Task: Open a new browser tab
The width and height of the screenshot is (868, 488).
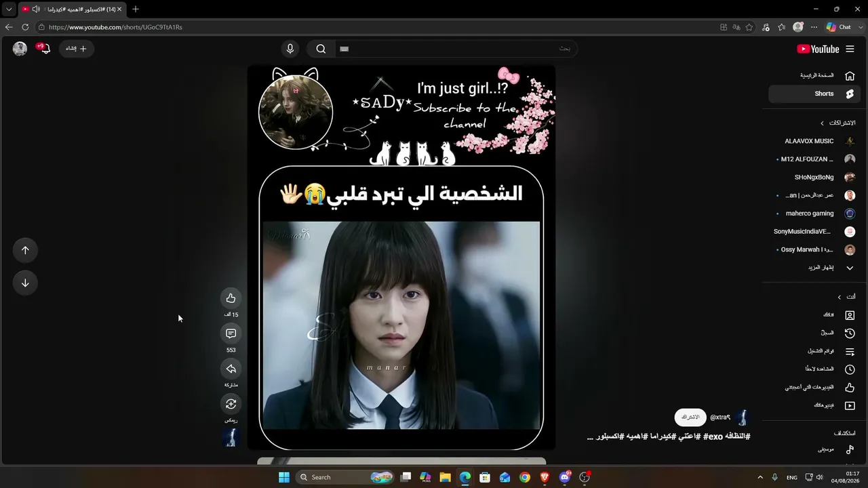Action: [136, 9]
